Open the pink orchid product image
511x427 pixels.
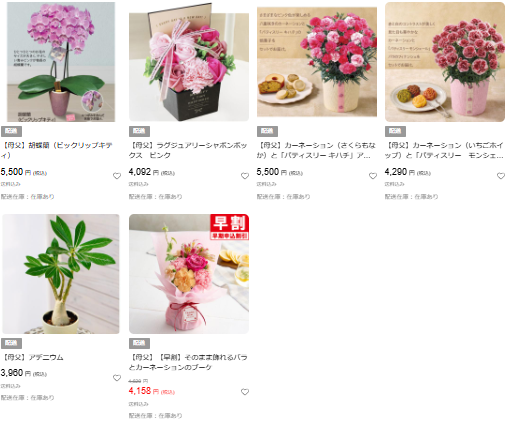click(61, 62)
